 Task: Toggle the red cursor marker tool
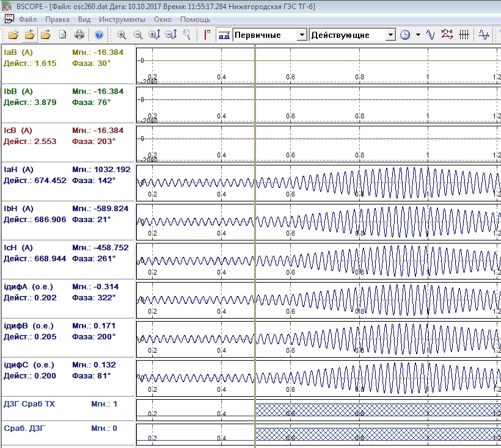pyautogui.click(x=207, y=35)
